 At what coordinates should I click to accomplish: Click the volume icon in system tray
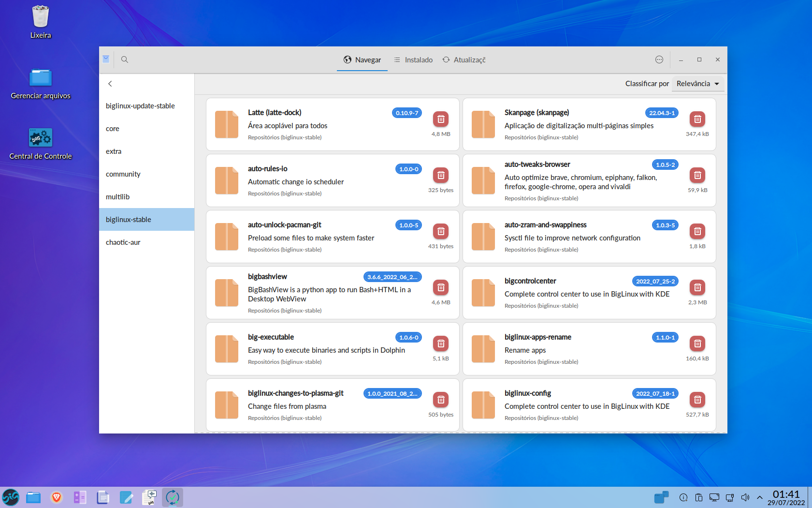click(x=745, y=497)
